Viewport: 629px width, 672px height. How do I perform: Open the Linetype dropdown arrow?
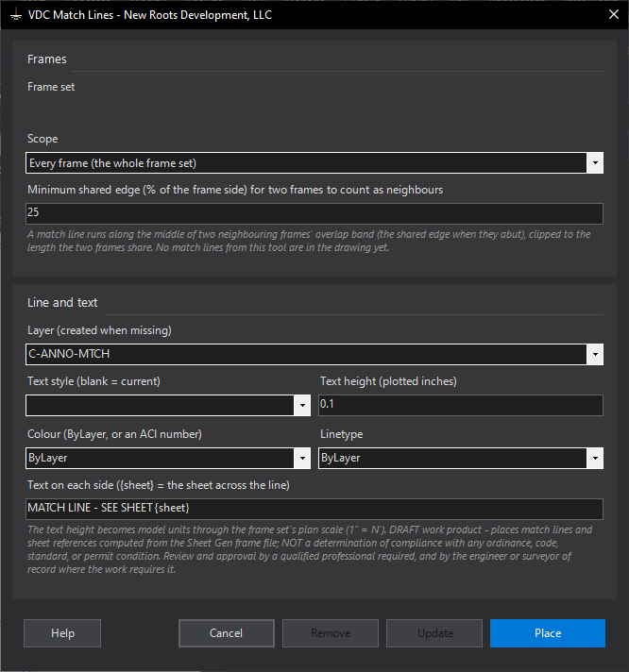tap(595, 458)
